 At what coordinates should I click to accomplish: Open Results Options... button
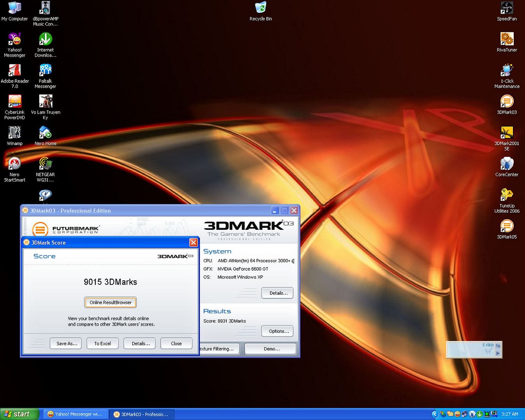(x=278, y=331)
